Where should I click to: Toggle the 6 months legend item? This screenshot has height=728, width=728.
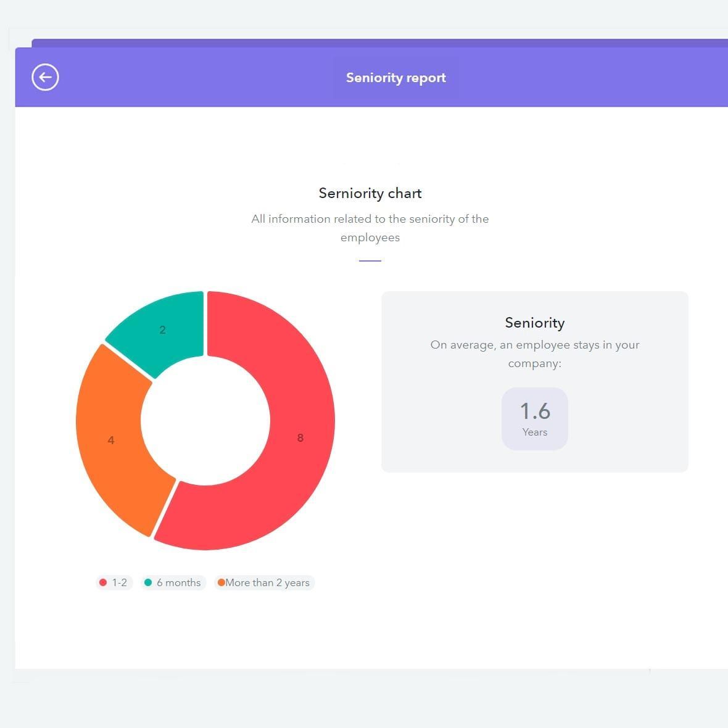tap(173, 582)
